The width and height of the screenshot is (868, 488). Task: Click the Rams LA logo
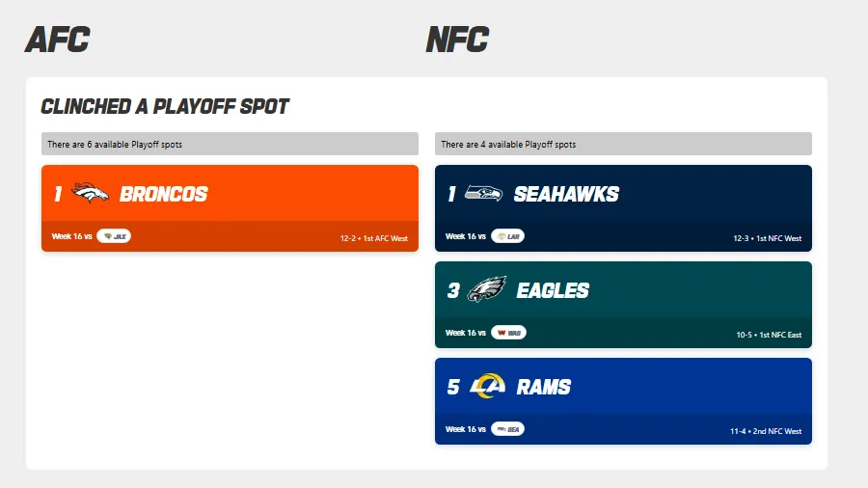pyautogui.click(x=487, y=387)
